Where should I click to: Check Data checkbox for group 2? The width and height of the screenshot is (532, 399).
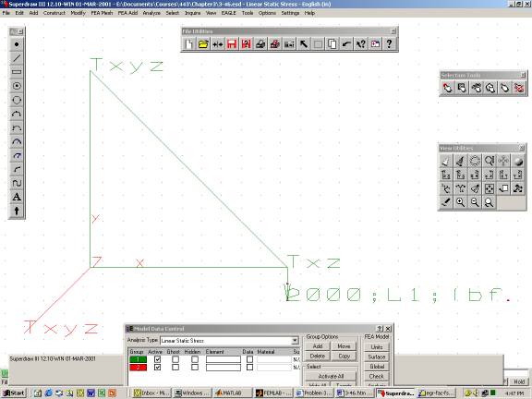tap(249, 367)
